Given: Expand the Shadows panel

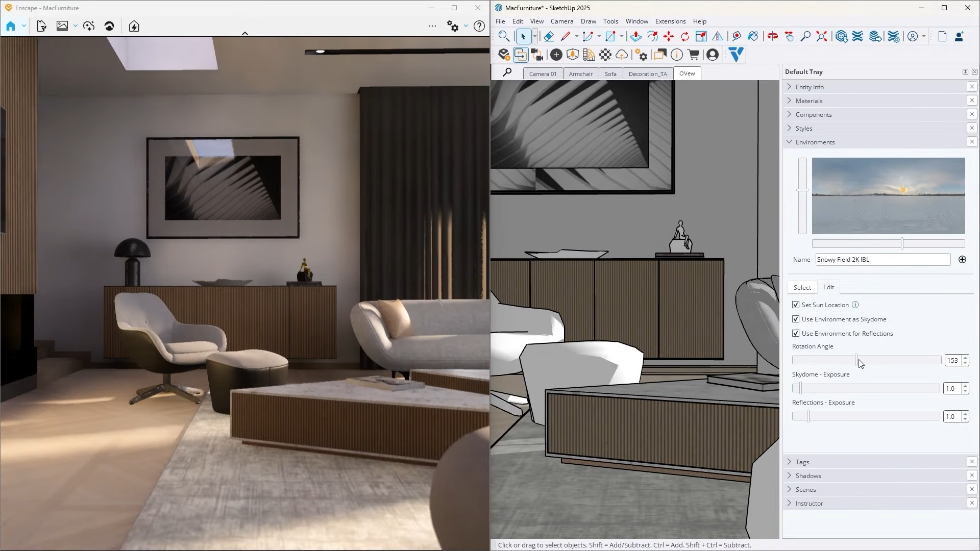Looking at the screenshot, I should (x=808, y=475).
